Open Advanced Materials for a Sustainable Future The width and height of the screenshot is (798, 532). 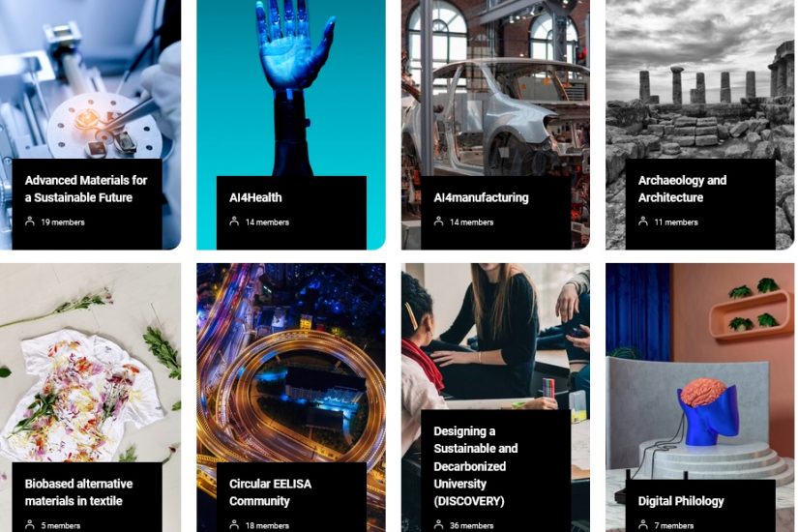[x=86, y=189]
